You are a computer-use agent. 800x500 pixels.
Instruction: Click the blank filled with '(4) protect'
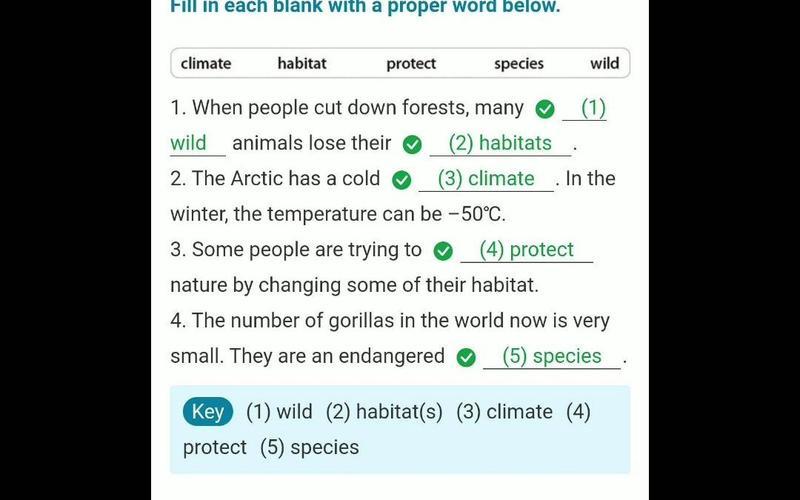[x=527, y=250]
